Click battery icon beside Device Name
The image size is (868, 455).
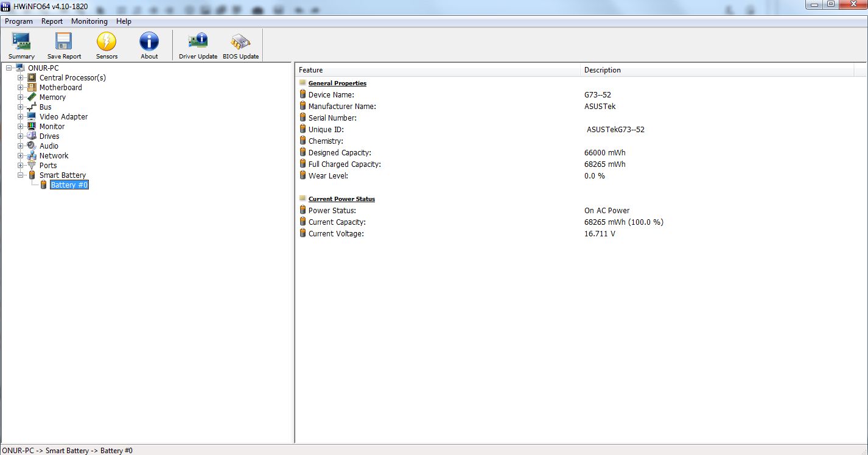point(303,94)
